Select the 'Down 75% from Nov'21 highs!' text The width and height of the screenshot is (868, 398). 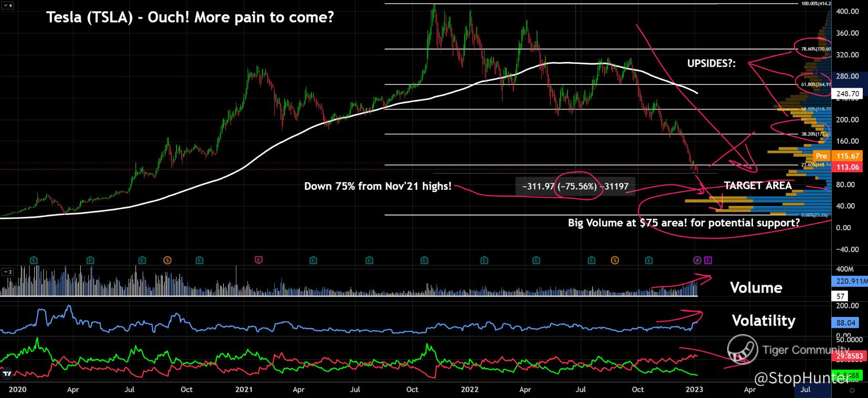pos(378,186)
